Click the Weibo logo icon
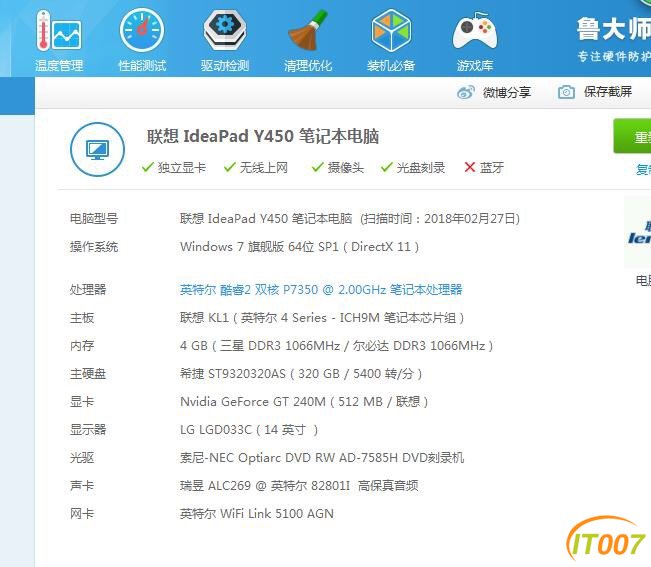Screen dimensions: 651x567 466,92
